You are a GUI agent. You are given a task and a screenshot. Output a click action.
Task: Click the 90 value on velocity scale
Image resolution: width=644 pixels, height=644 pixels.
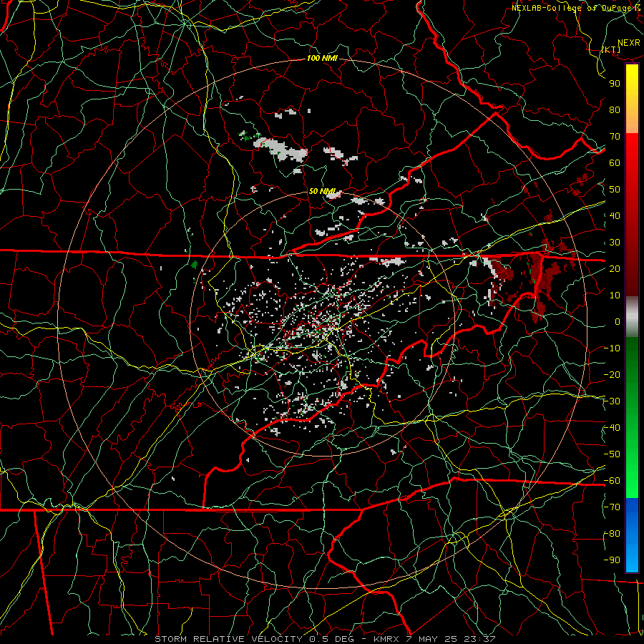point(615,84)
